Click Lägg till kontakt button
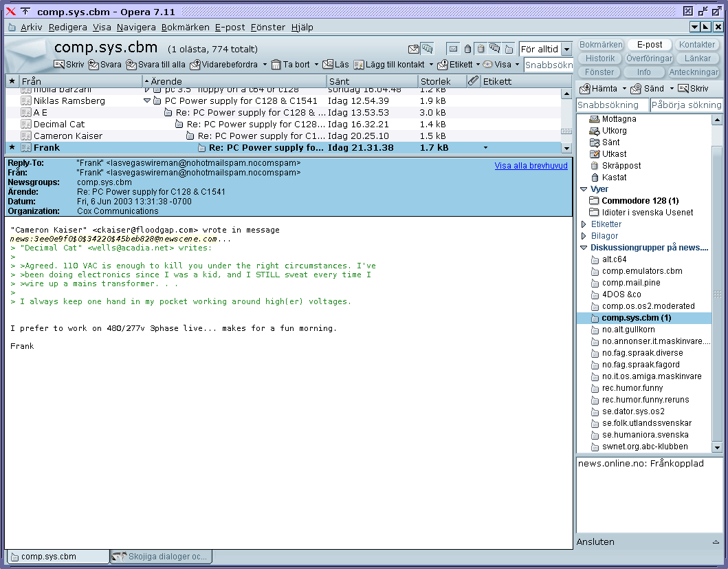This screenshot has height=569, width=728. pos(390,65)
